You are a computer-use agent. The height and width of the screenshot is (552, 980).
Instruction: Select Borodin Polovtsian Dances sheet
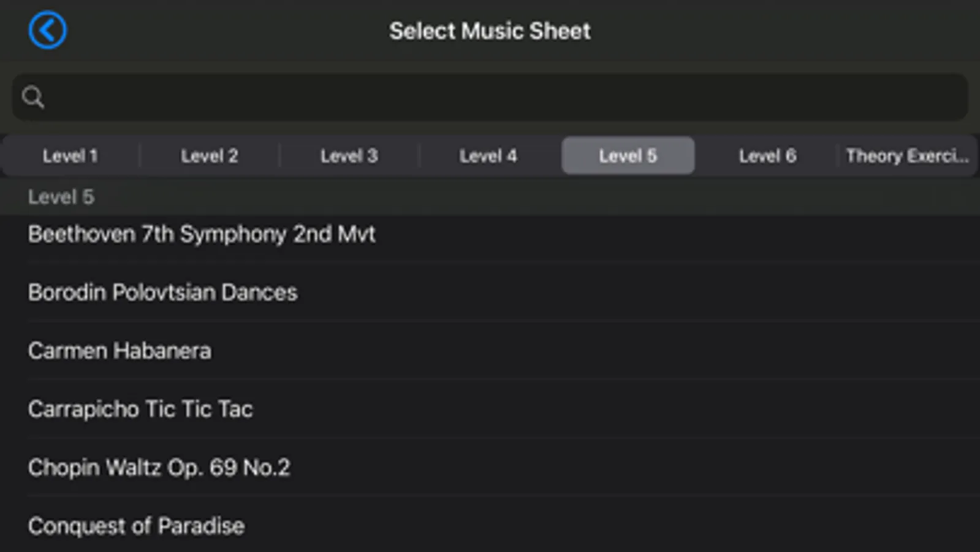click(162, 293)
